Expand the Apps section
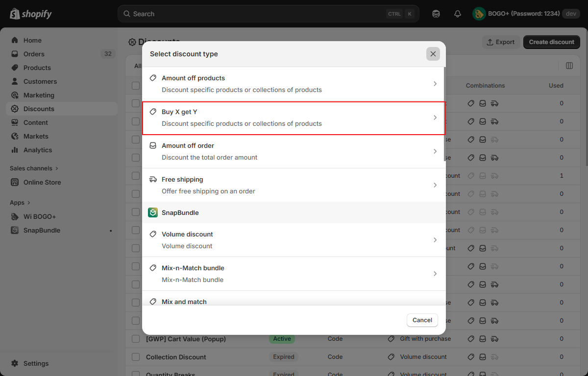Viewport: 588px width, 376px height. point(20,202)
